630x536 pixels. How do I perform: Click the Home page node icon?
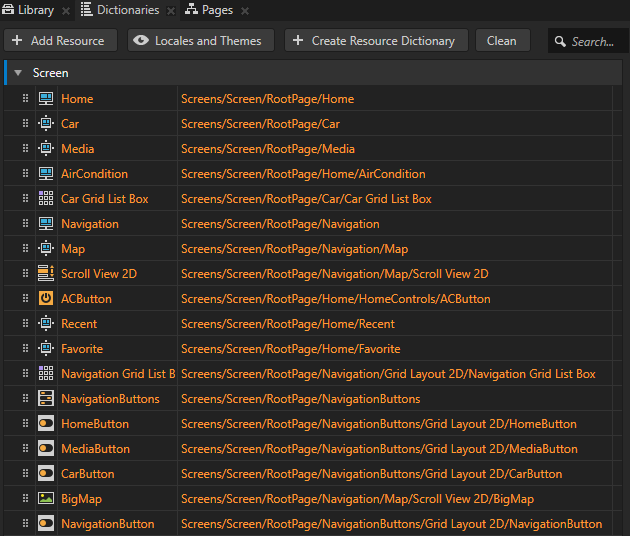click(x=46, y=99)
